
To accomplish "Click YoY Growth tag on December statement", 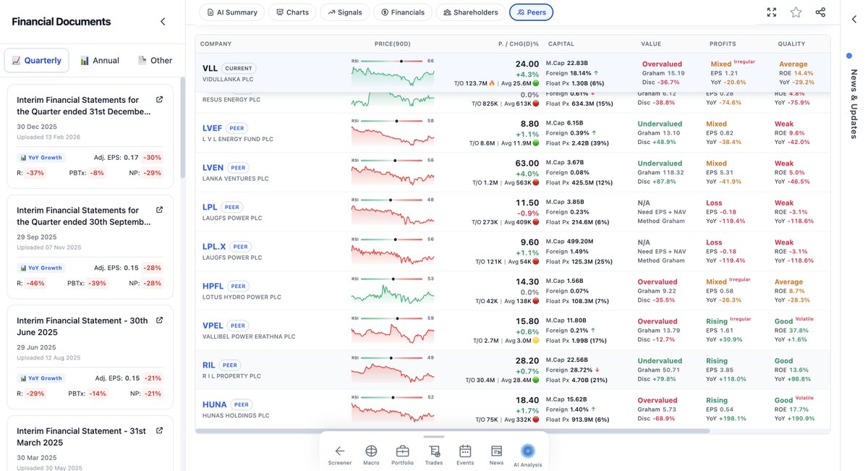I will (x=41, y=157).
